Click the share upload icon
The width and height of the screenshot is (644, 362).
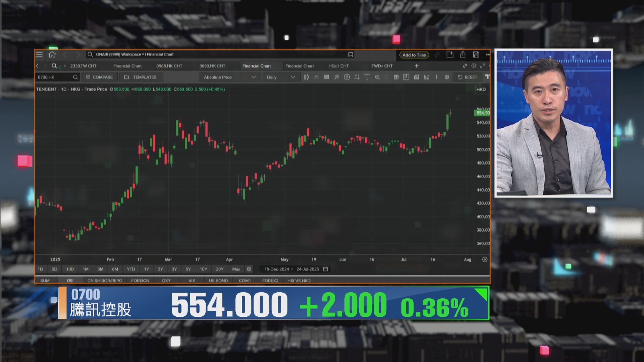[463, 55]
